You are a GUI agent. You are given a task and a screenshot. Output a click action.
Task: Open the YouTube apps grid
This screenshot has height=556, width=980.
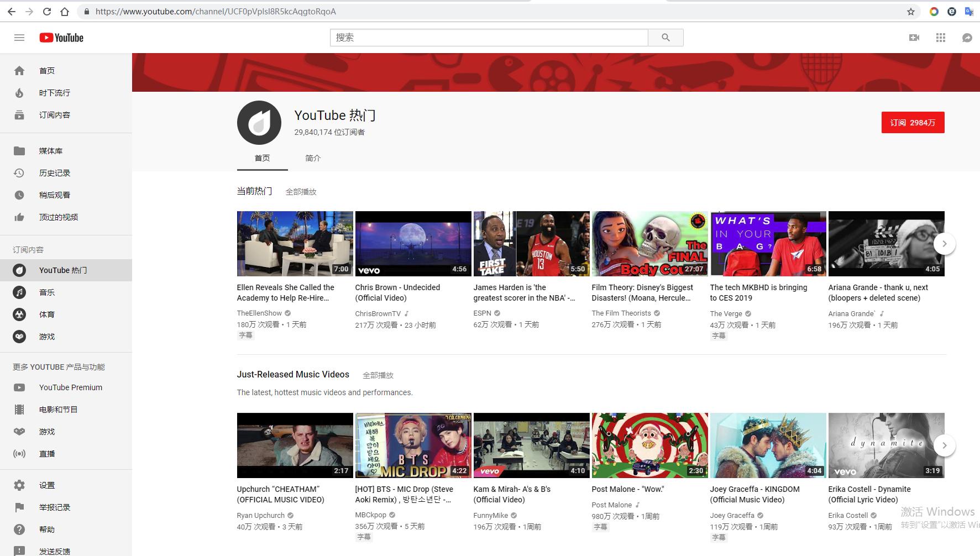941,38
